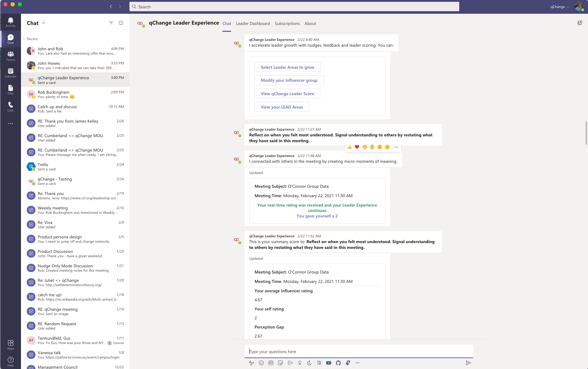Image resolution: width=588 pixels, height=369 pixels.
Task: Open the Activity feed in the sidebar
Action: tap(10, 22)
